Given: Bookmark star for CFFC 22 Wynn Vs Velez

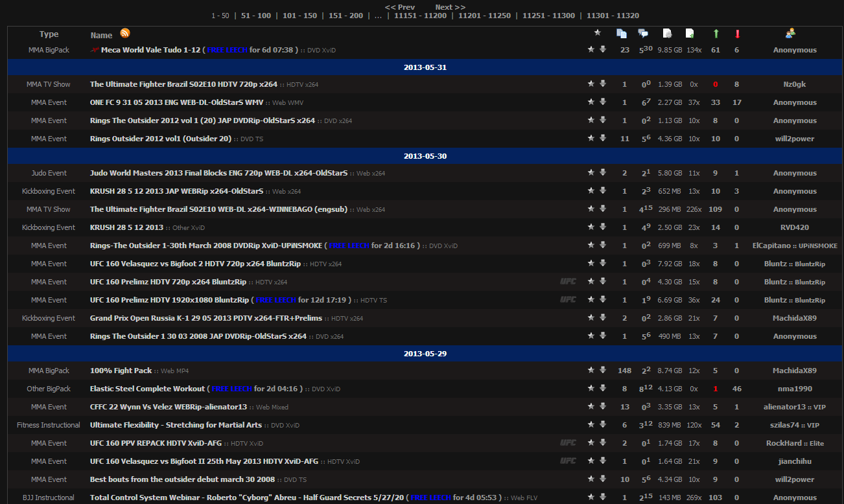Looking at the screenshot, I should pyautogui.click(x=591, y=406).
